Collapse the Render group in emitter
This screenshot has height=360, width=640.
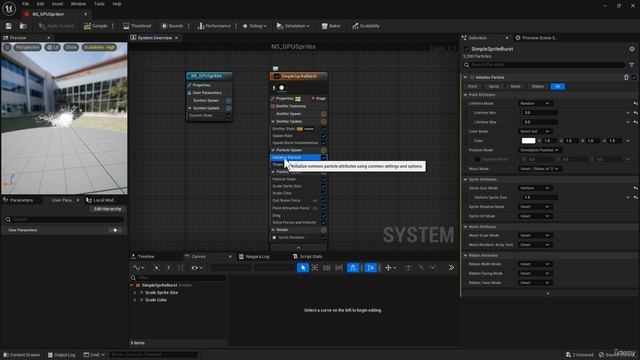(x=273, y=230)
